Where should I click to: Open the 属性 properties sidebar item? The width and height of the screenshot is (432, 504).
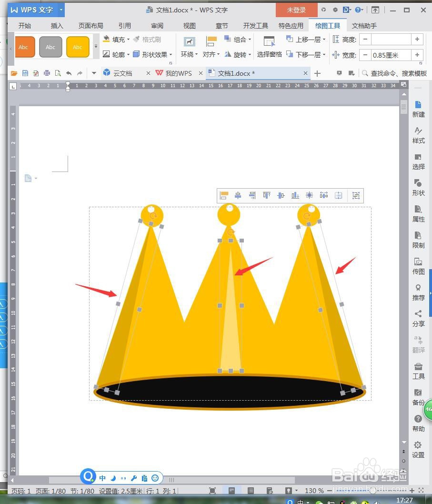point(418,214)
